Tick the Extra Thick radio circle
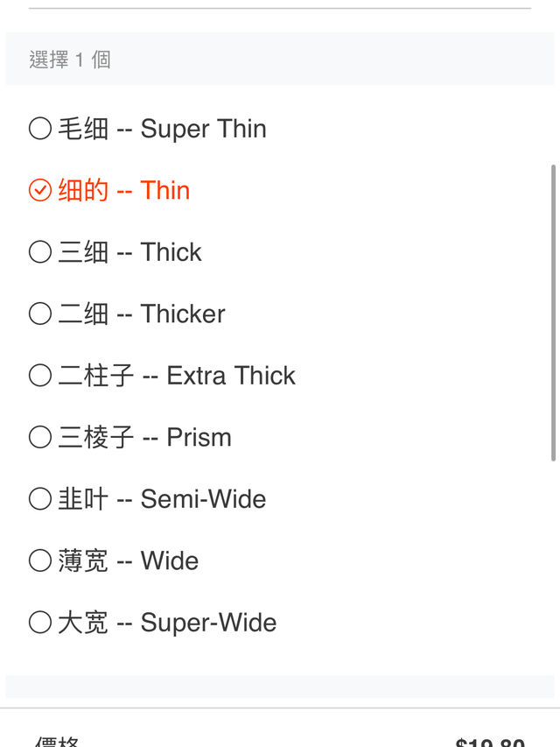The width and height of the screenshot is (560, 747). coord(40,376)
